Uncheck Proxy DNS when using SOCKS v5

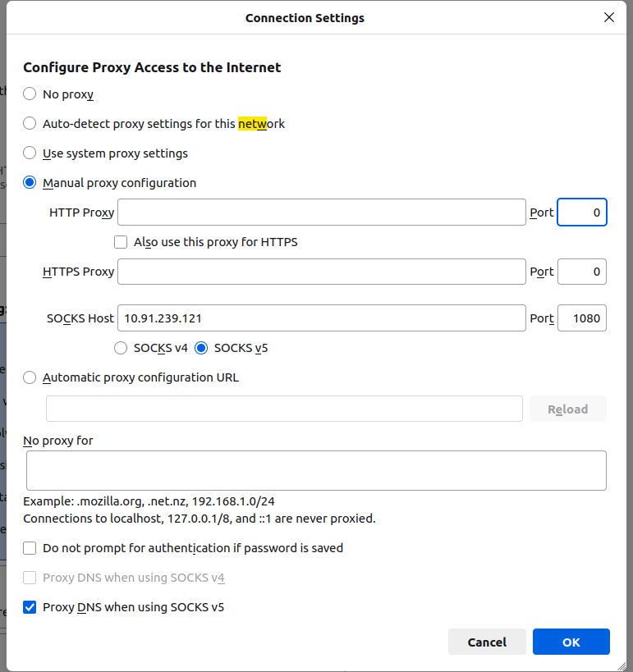[x=30, y=607]
